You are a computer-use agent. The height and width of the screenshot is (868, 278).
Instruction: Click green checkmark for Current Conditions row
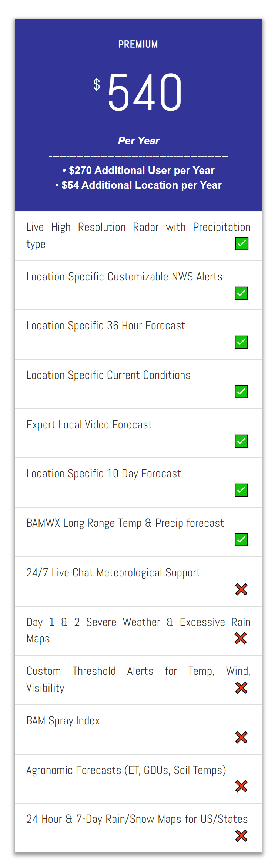[x=241, y=392]
